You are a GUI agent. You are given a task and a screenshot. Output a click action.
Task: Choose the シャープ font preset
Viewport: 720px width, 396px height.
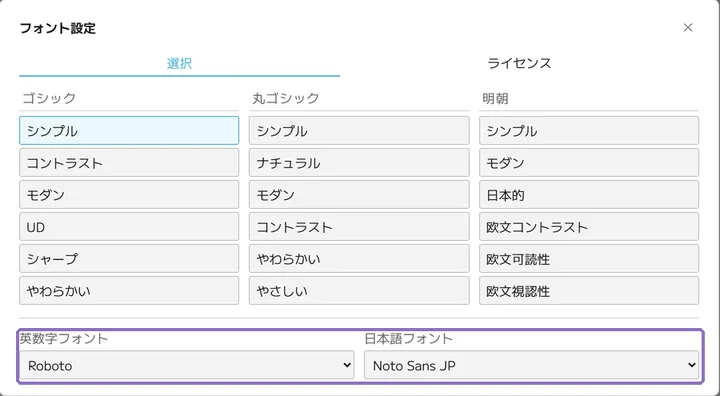coord(129,259)
